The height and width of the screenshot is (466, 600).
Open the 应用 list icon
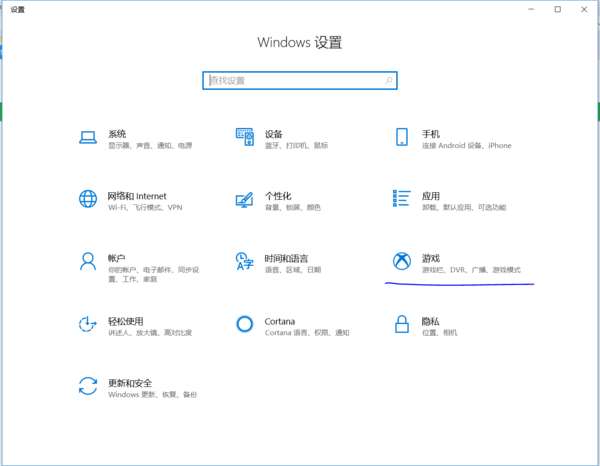pos(402,198)
